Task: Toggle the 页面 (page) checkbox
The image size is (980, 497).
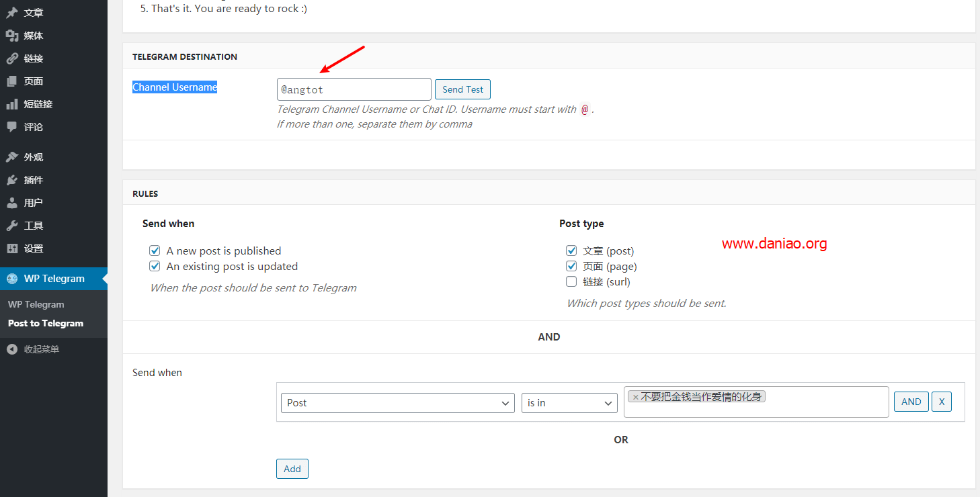Action: point(571,266)
